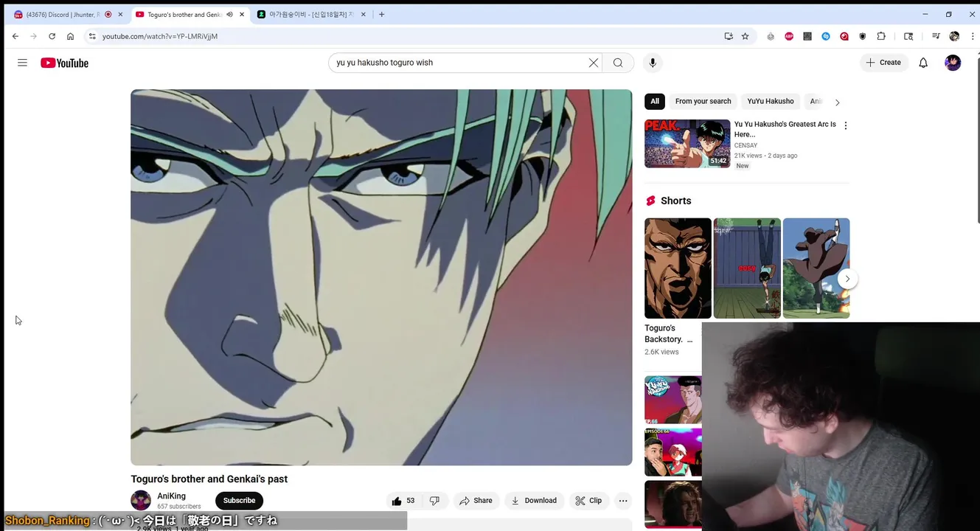Click the "Toguro's brother and Genkai's past" title

click(209, 479)
